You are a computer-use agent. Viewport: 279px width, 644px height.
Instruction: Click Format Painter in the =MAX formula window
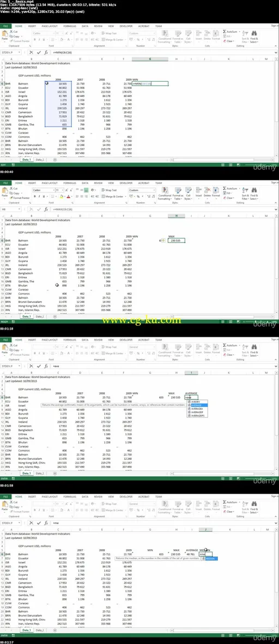click(x=19, y=198)
